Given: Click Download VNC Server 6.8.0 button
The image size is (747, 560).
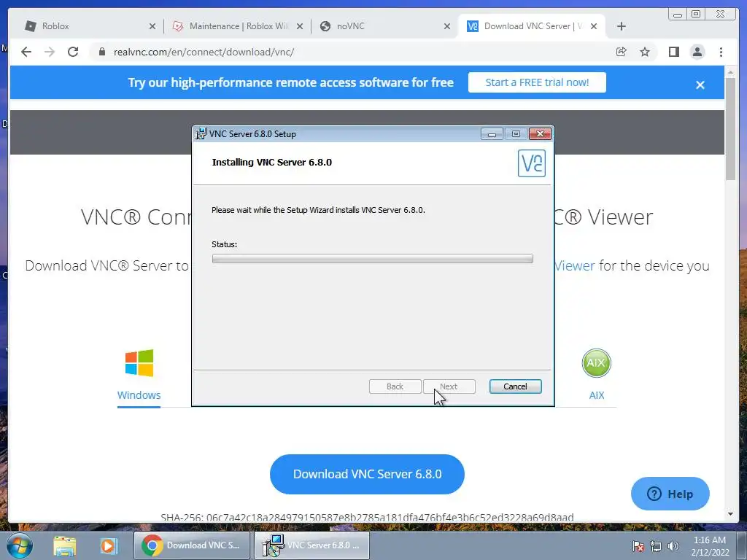Looking at the screenshot, I should click(367, 474).
